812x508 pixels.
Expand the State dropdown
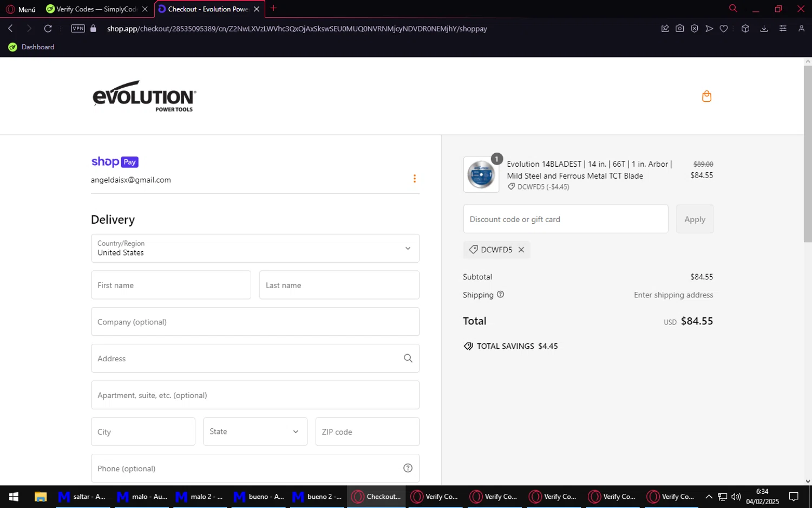pyautogui.click(x=255, y=432)
